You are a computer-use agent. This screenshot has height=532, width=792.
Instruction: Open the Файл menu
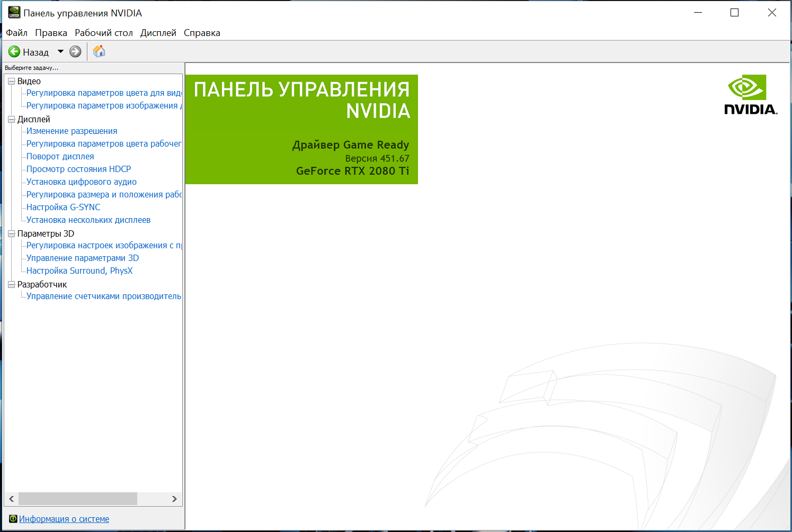pyautogui.click(x=16, y=33)
